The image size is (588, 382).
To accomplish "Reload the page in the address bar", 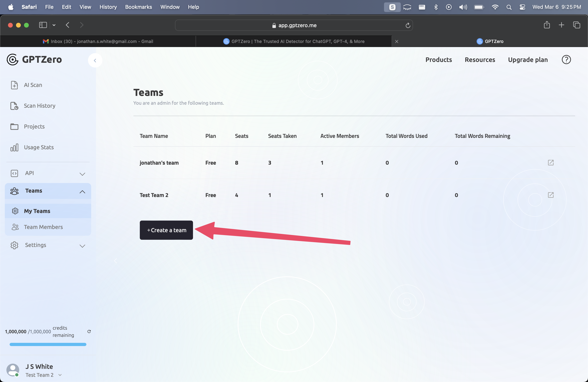I will pyautogui.click(x=408, y=25).
